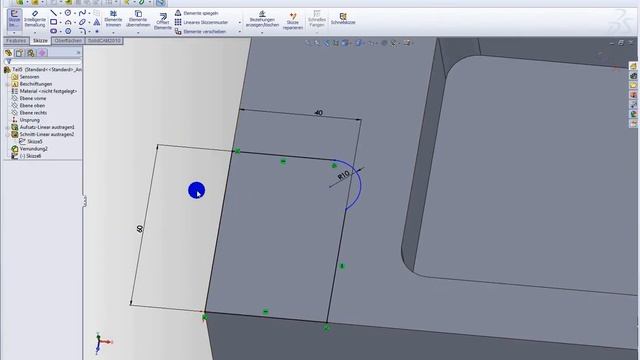Click the R10 radius dimension
Image resolution: width=640 pixels, height=360 pixels.
(x=344, y=176)
